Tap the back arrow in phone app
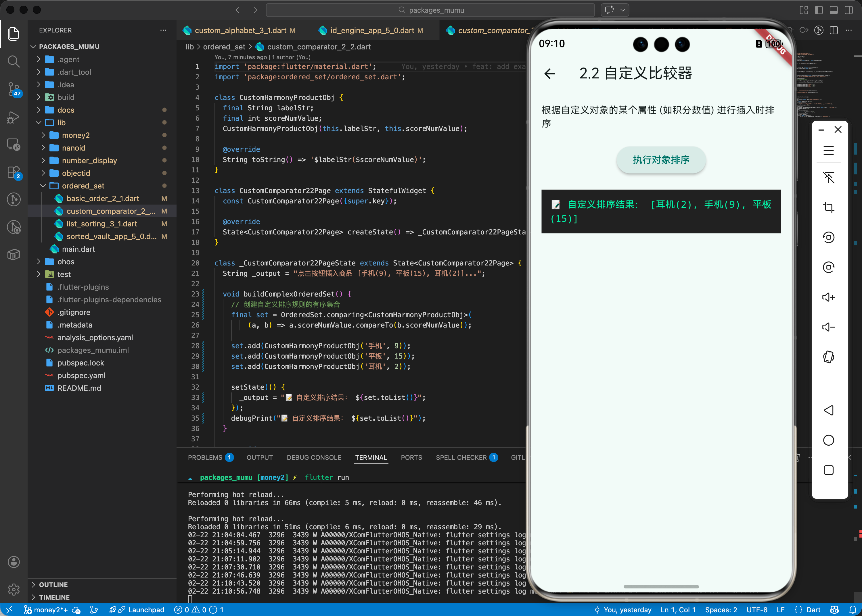 pos(549,74)
